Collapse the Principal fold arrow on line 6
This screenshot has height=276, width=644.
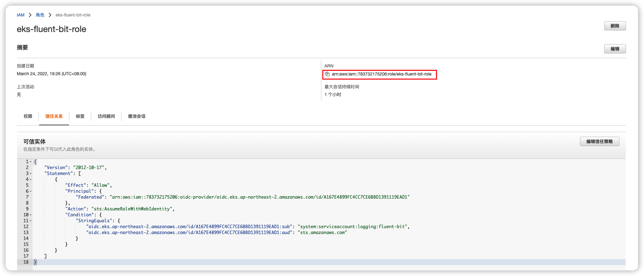31,191
